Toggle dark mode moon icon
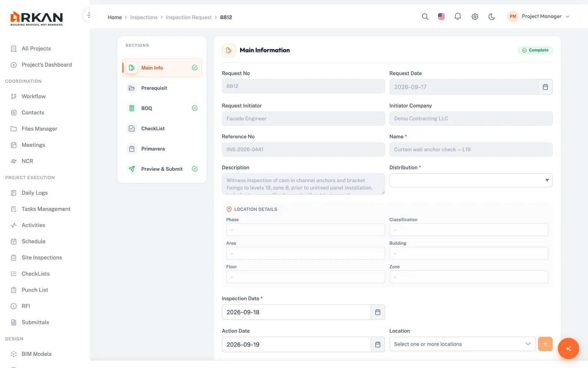The image size is (588, 368). tap(491, 17)
